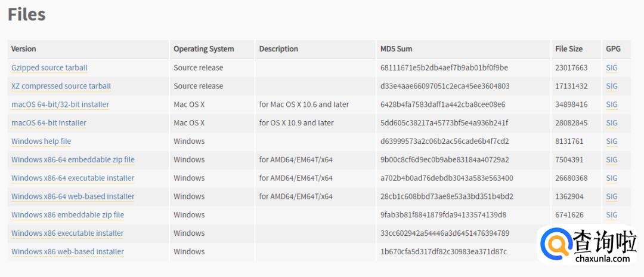Open the macOS 64-bit installer link

(x=49, y=123)
